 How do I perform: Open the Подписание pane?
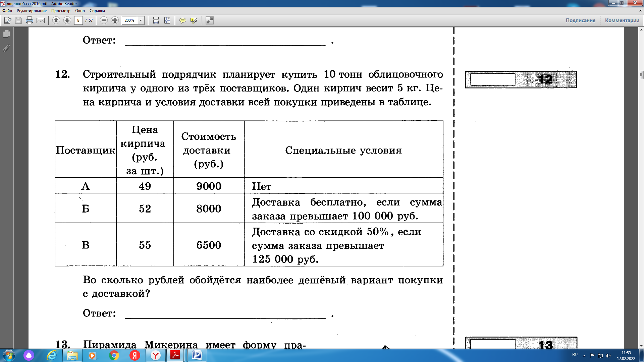580,20
